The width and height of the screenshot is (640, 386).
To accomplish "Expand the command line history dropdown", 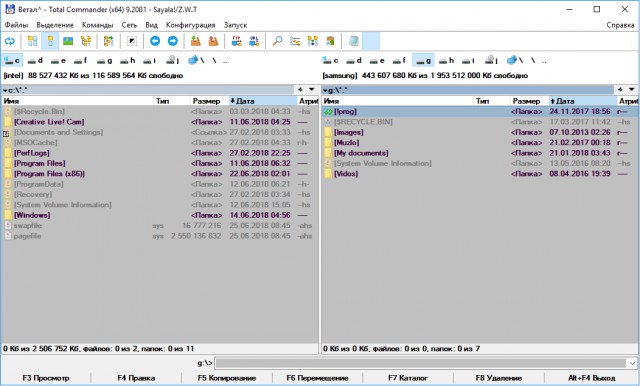I will coord(632,363).
